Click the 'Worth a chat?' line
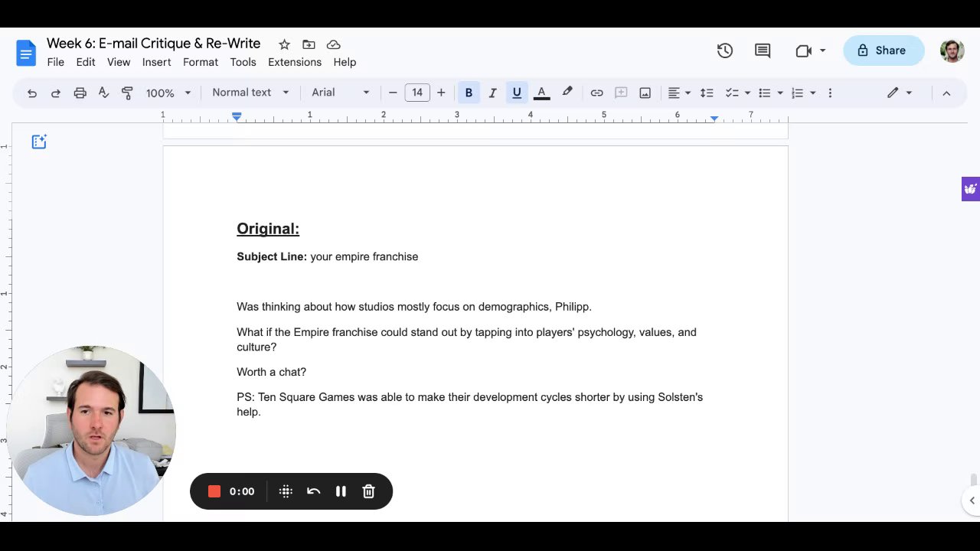 271,372
